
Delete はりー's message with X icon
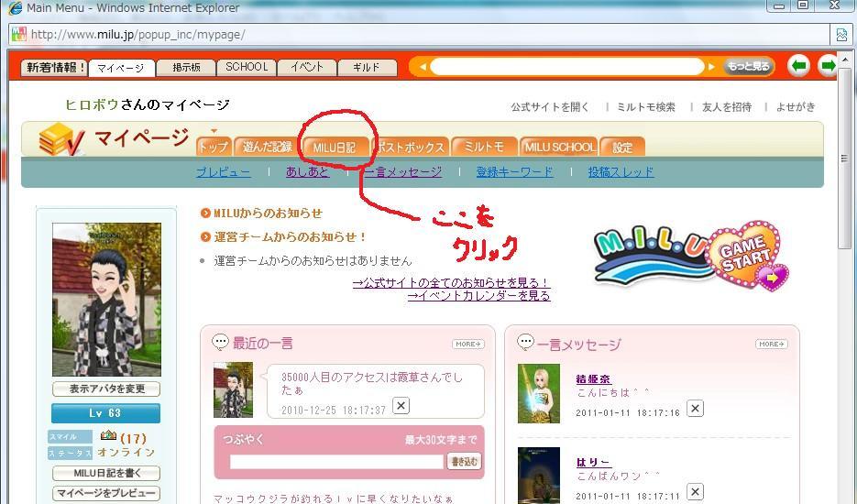pyautogui.click(x=695, y=492)
